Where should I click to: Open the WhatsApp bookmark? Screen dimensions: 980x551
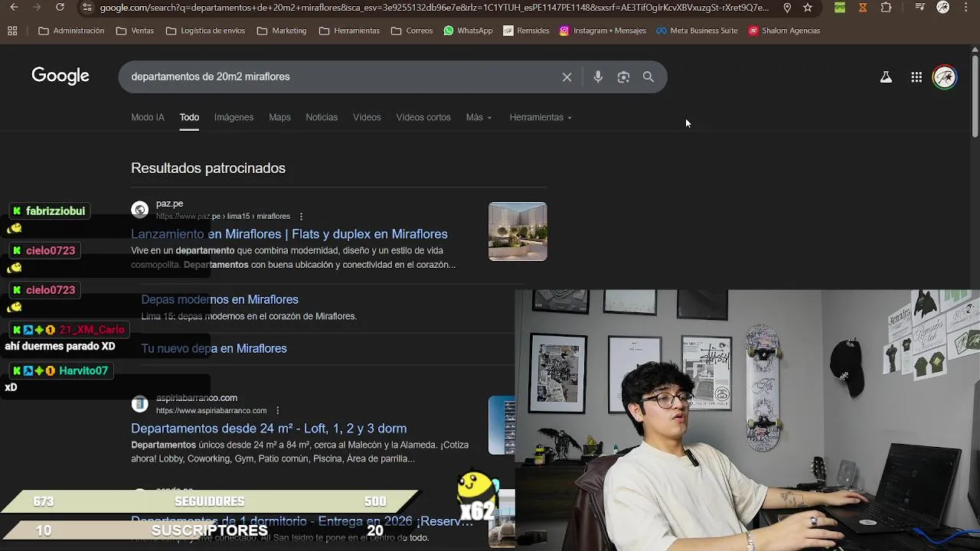pos(468,31)
